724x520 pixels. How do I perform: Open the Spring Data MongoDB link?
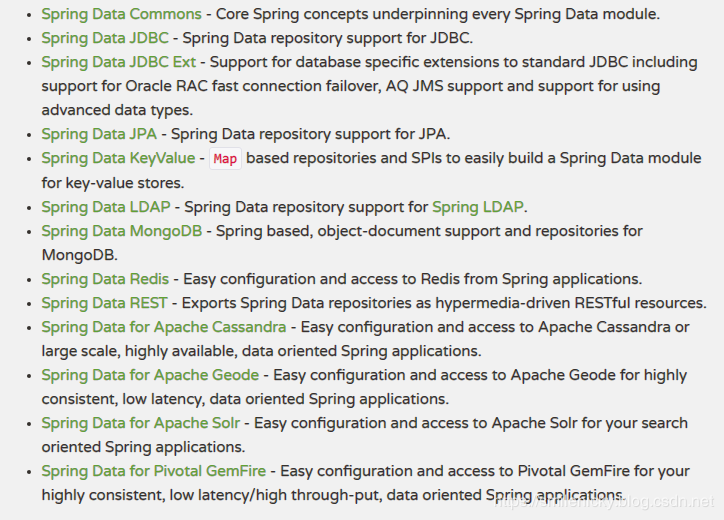click(x=122, y=231)
